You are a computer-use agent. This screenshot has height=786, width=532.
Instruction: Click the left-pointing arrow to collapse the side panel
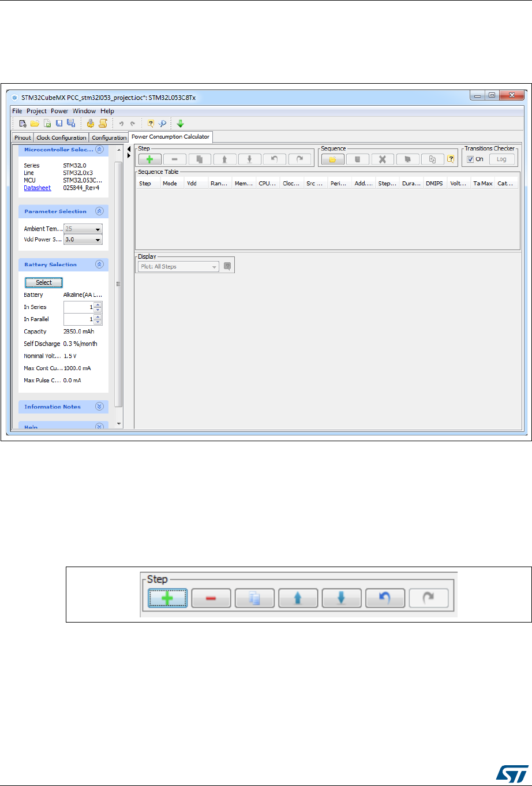[x=129, y=148]
